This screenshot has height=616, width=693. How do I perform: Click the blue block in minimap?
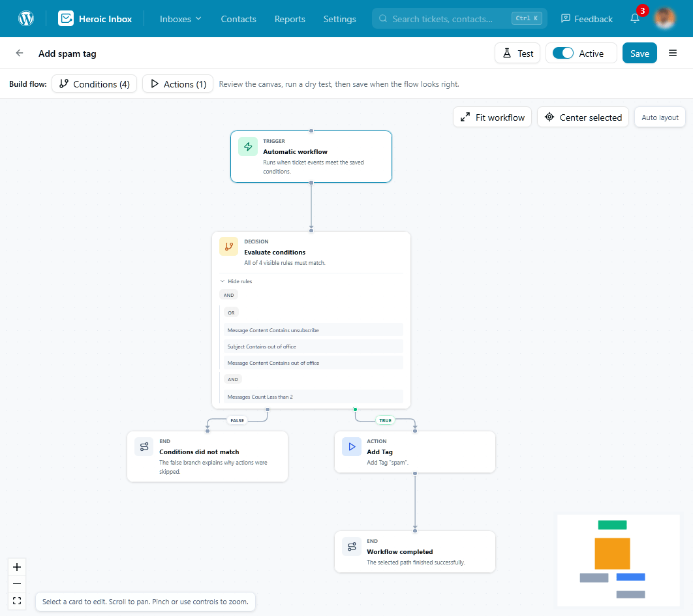(631, 577)
